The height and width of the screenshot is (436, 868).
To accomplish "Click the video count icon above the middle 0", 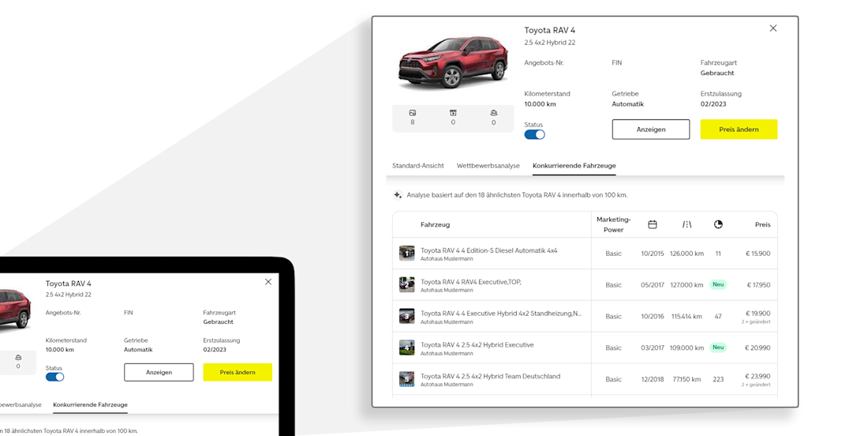I will tap(453, 113).
